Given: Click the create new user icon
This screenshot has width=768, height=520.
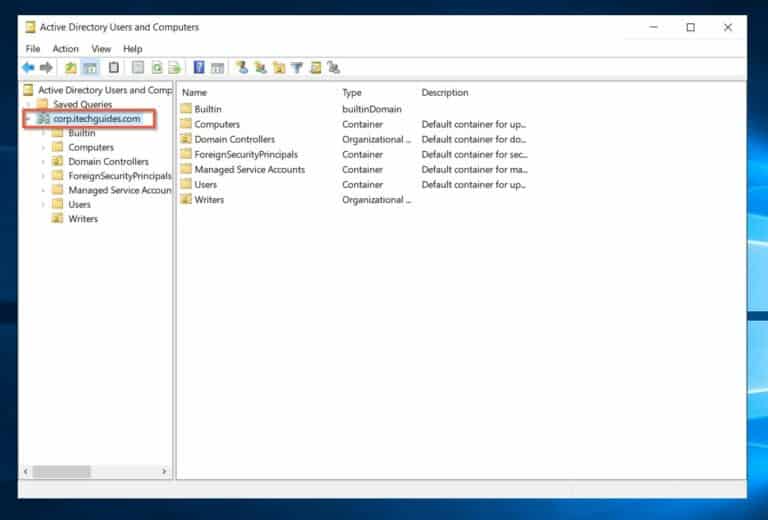Looking at the screenshot, I should tap(241, 68).
